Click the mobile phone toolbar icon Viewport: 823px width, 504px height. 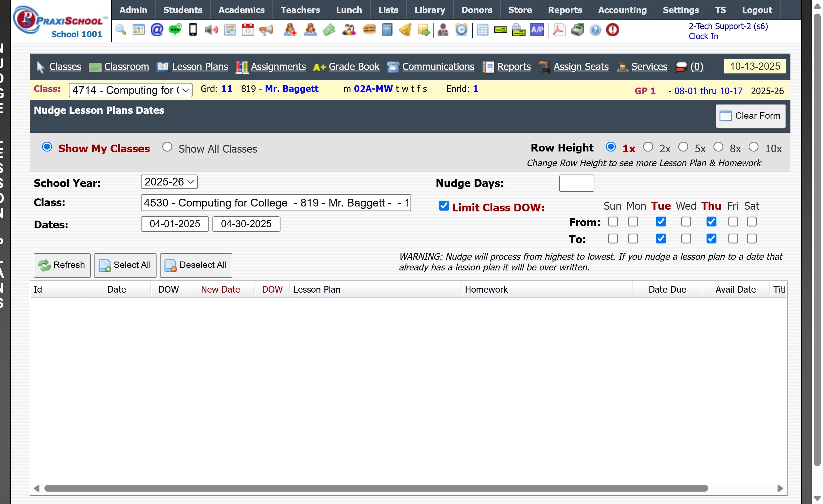pyautogui.click(x=193, y=30)
